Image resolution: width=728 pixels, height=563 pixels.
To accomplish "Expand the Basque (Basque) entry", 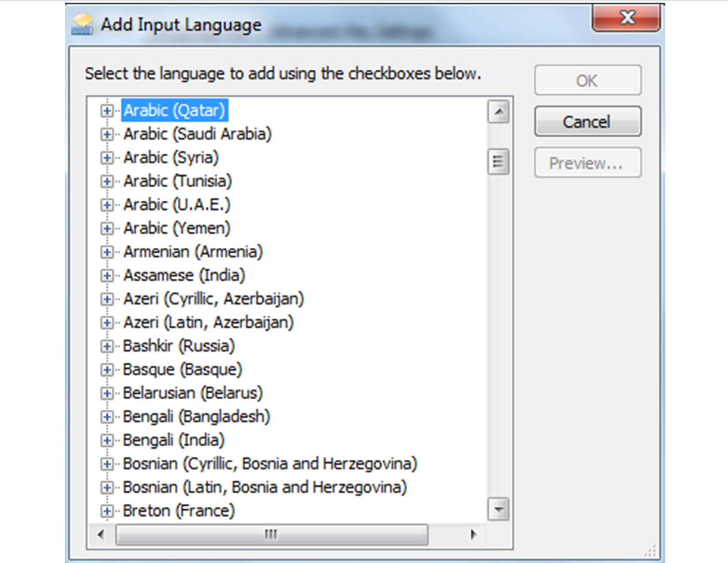I will click(x=107, y=370).
